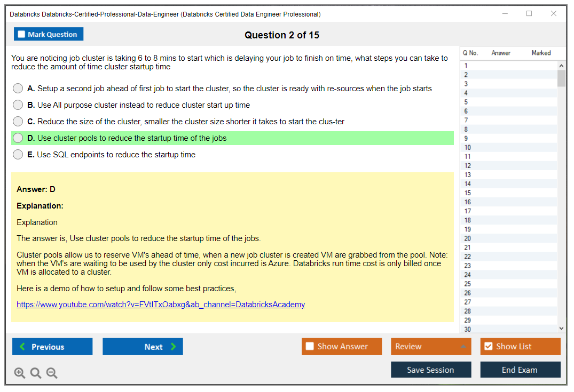The image size is (574, 392).
Task: Click the reset zoom magnifier icon
Action: point(36,373)
